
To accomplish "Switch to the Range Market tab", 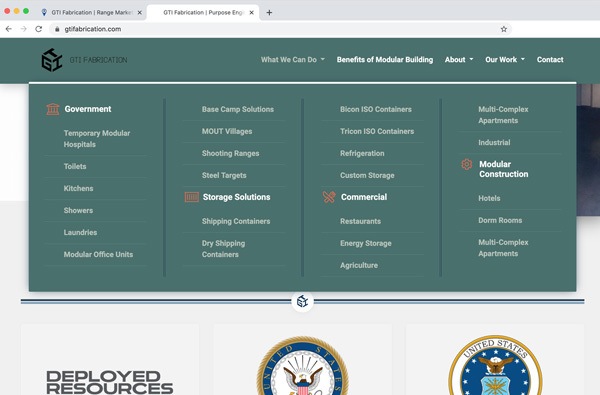I will pos(92,13).
